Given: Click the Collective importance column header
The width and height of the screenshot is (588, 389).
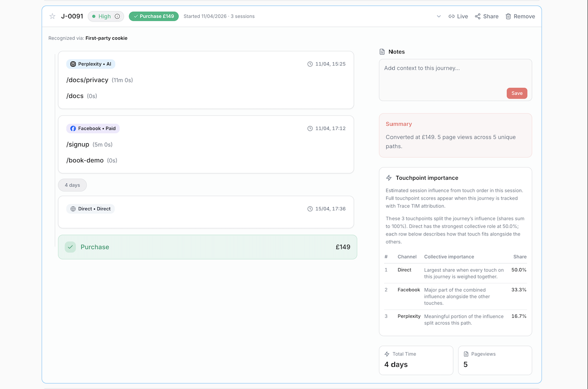Looking at the screenshot, I should coord(449,257).
